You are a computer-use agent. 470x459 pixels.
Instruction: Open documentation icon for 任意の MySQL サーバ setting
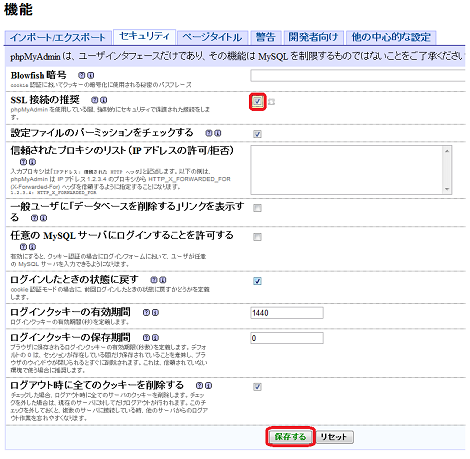(x=23, y=247)
